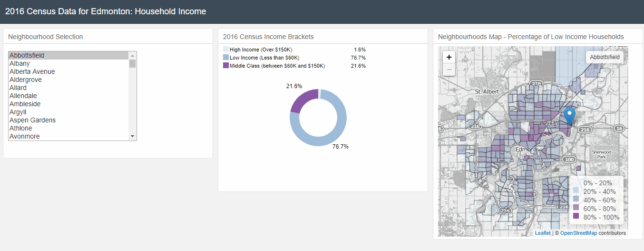Zoom out on the neighbourhoods map
The width and height of the screenshot is (644, 251).
click(x=449, y=70)
